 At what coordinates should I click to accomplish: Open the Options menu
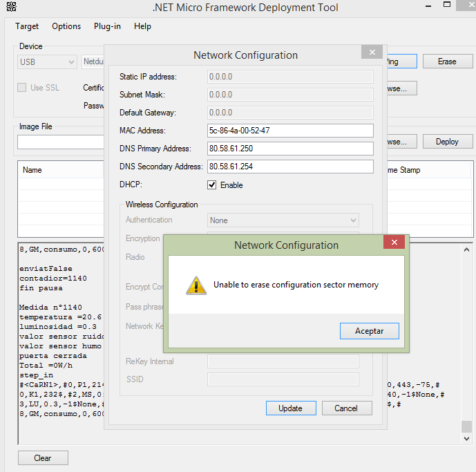pos(66,26)
